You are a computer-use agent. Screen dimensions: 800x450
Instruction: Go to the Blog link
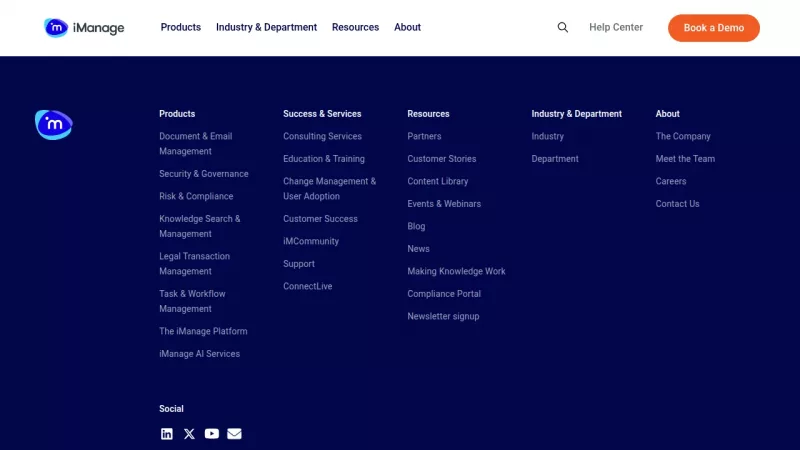pos(416,227)
